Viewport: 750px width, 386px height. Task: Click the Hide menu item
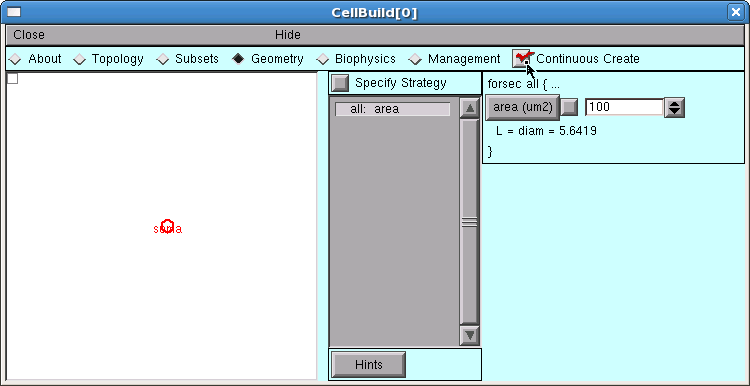click(287, 35)
